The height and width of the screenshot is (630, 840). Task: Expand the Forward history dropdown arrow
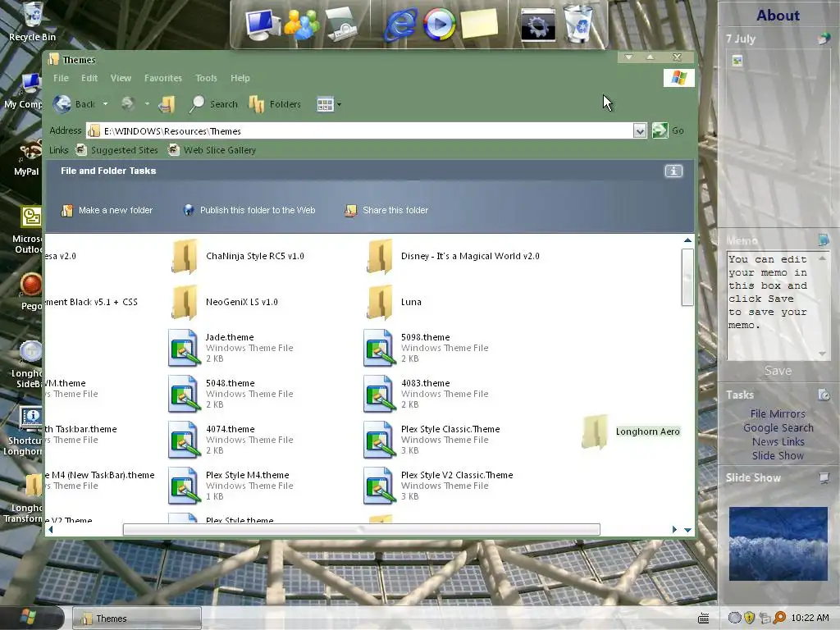point(147,104)
